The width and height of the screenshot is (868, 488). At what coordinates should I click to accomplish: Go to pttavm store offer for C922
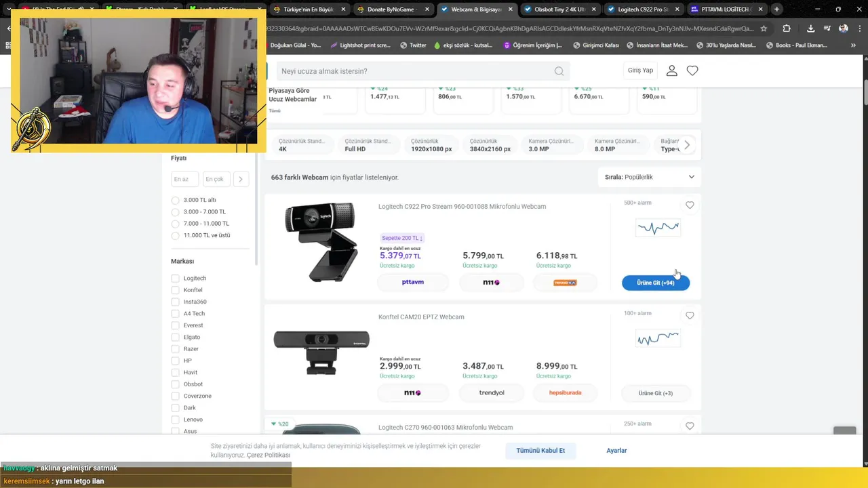(x=412, y=282)
